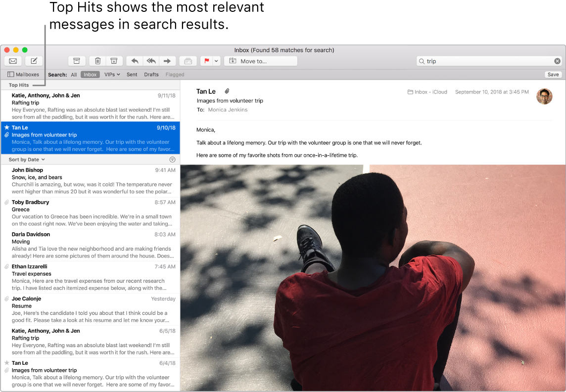Click attachment paperclip on highlighted Tan Le message
Image resolution: width=566 pixels, height=392 pixels.
[x=6, y=135]
